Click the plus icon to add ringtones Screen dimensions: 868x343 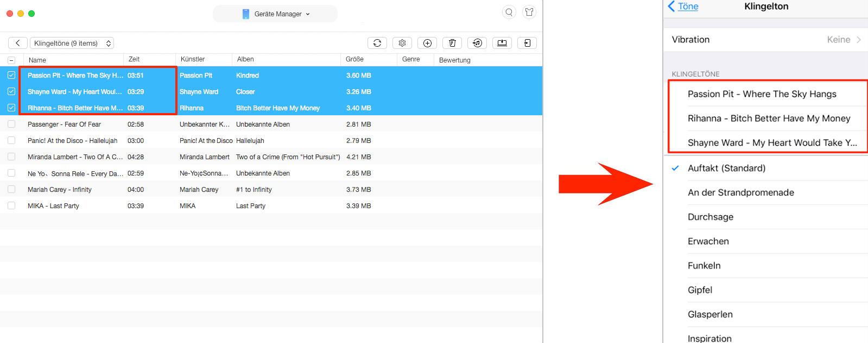(x=427, y=43)
